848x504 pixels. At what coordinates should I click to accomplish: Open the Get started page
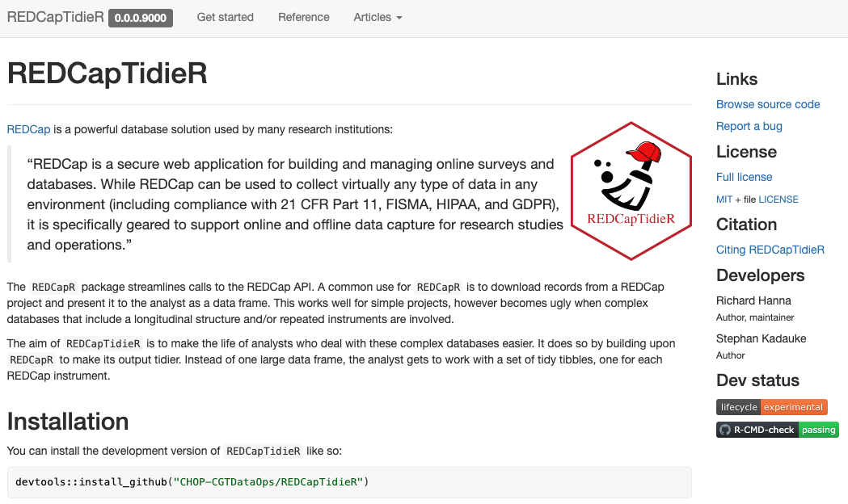tap(225, 17)
